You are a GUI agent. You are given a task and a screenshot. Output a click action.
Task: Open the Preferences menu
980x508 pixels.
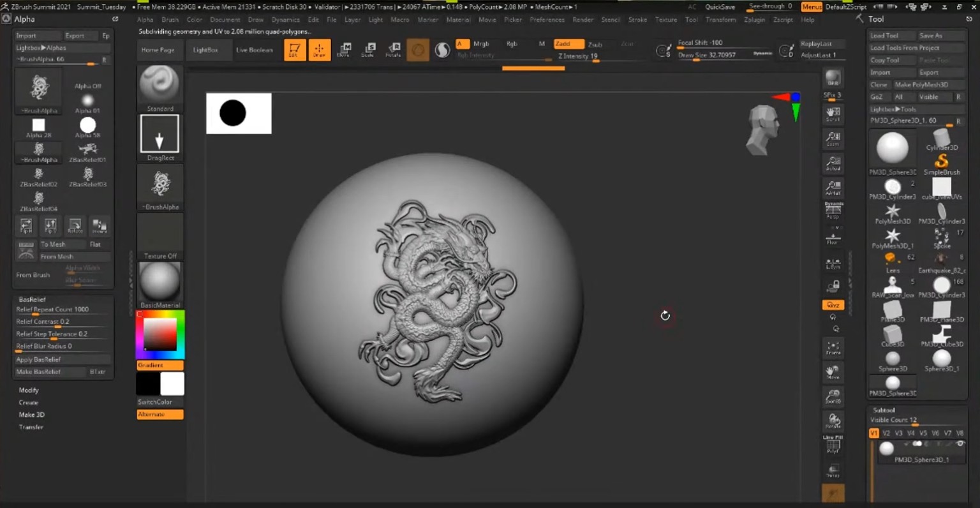click(547, 20)
